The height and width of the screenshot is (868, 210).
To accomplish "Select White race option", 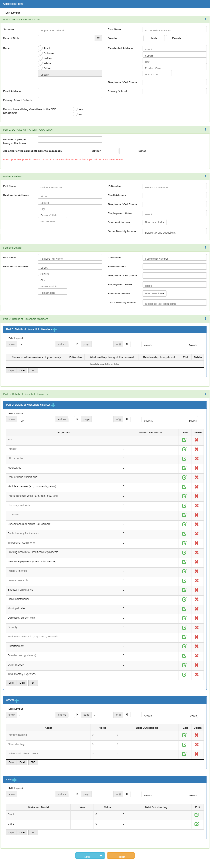I will (x=41, y=63).
